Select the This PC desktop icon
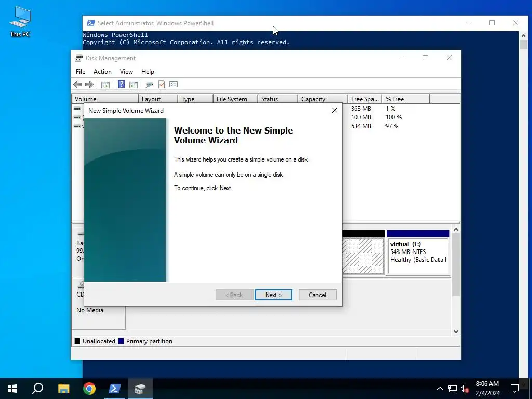The width and height of the screenshot is (532, 399). click(20, 21)
